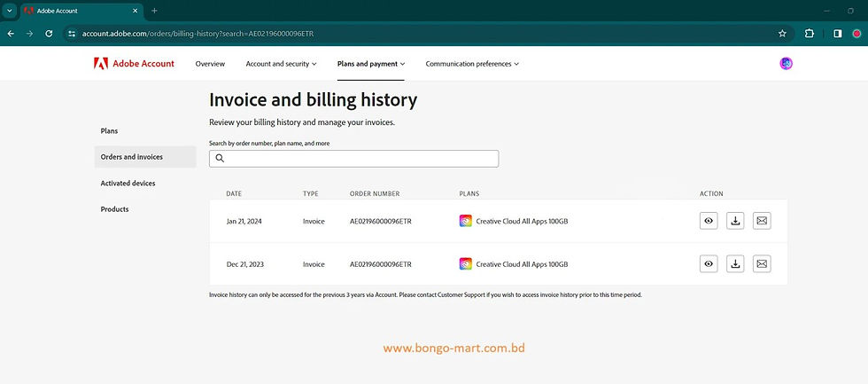Click order number in Jan 21, 2024 row
Screen dimensions: 868x384
[381, 221]
